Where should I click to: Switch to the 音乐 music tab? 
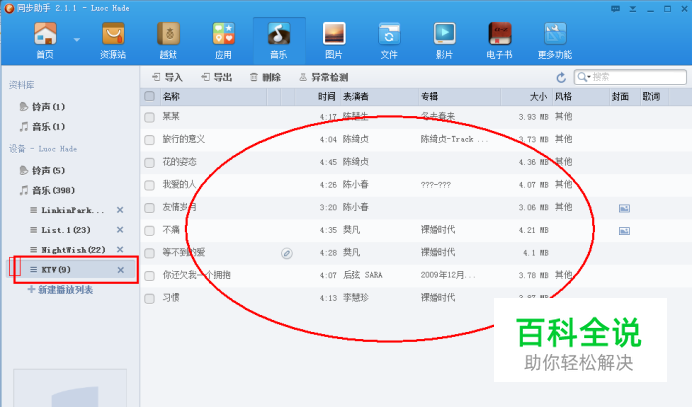(x=278, y=41)
